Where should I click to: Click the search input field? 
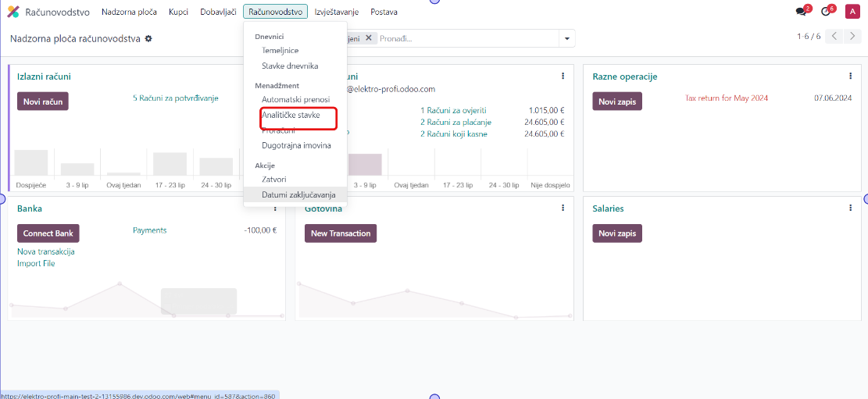tap(469, 38)
